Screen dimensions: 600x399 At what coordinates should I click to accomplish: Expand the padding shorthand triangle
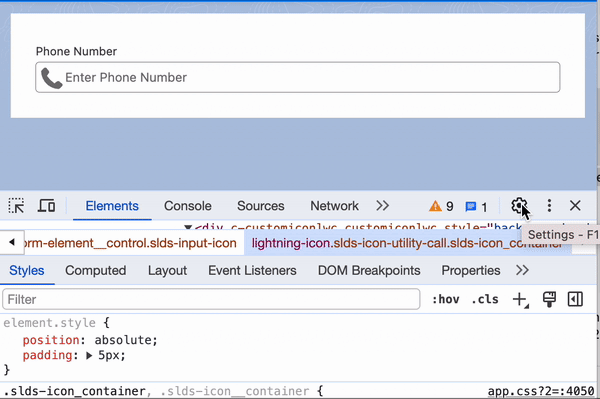(89, 356)
